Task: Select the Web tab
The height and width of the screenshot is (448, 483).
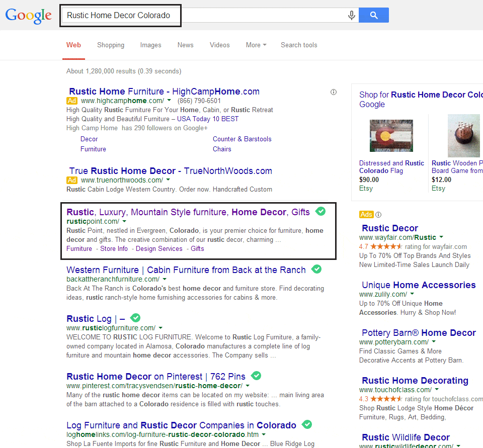Action: coord(73,45)
